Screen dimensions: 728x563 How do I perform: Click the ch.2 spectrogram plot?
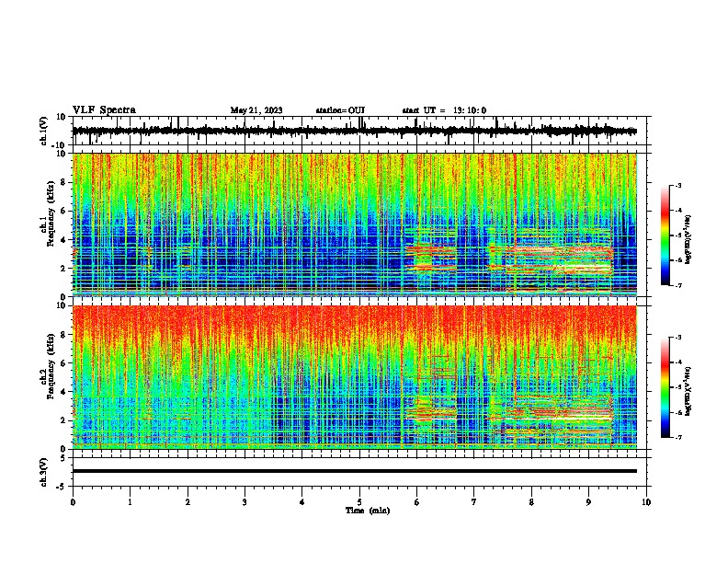(355, 377)
